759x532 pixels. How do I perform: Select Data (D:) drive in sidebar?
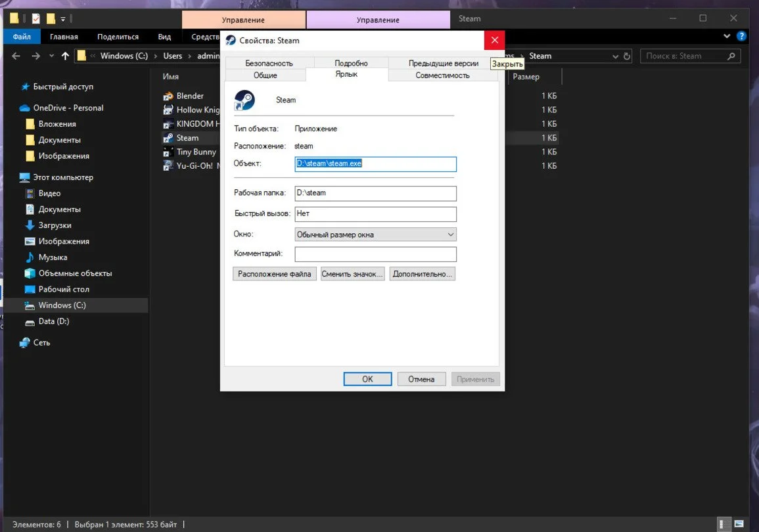pyautogui.click(x=54, y=321)
